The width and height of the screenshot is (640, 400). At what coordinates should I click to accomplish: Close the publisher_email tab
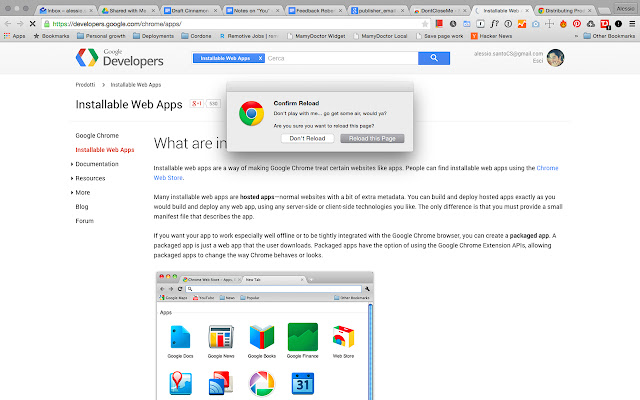402,11
